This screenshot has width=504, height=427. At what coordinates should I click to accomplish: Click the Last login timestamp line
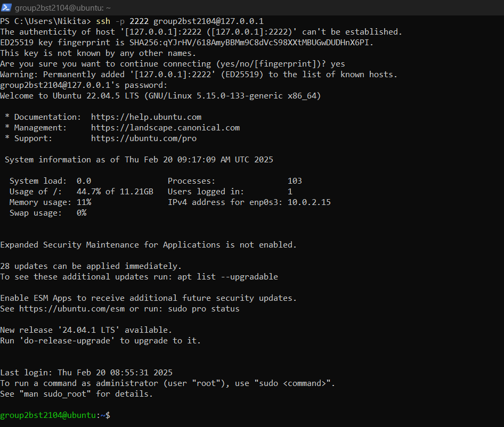[86, 372]
